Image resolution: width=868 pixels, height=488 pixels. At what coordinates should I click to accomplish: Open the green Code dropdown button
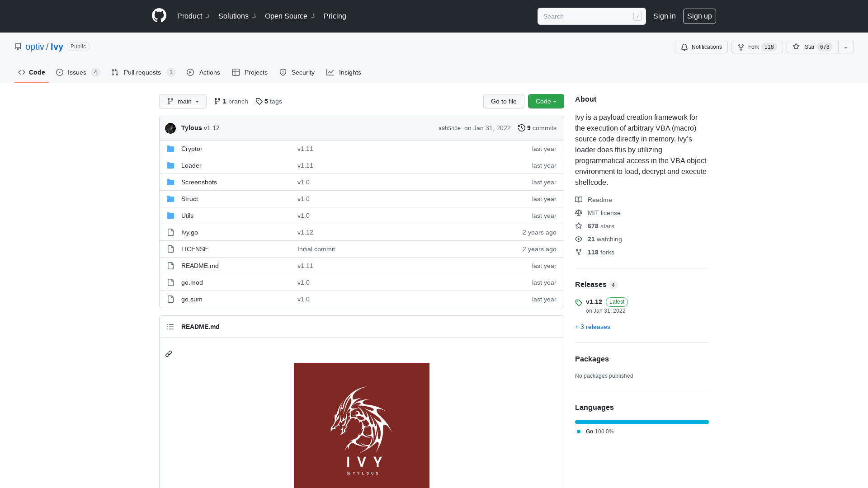click(x=546, y=101)
